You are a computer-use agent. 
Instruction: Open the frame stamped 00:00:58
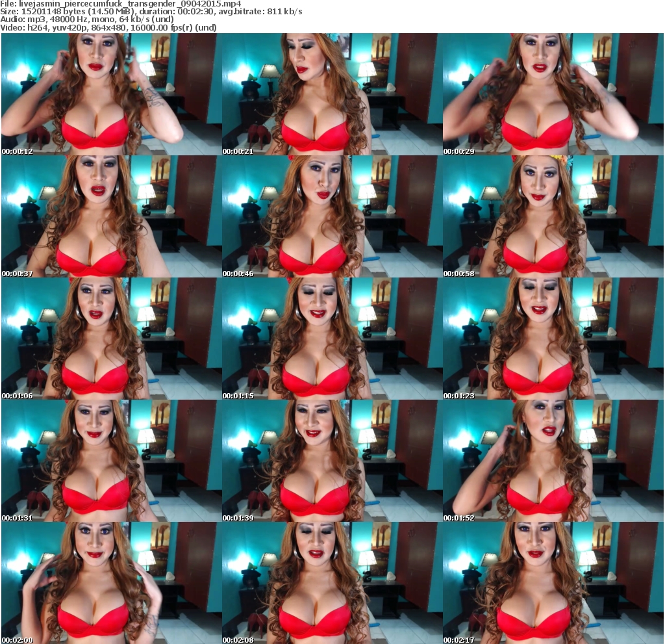[x=553, y=216]
